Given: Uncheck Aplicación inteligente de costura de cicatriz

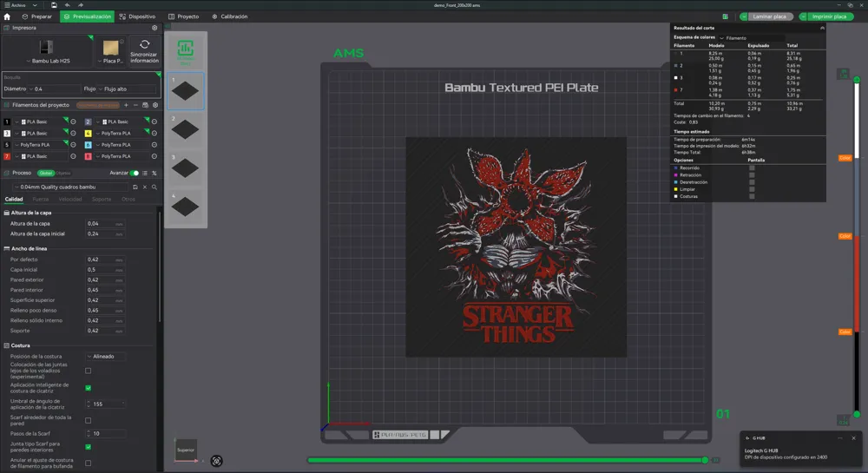Looking at the screenshot, I should (x=88, y=388).
